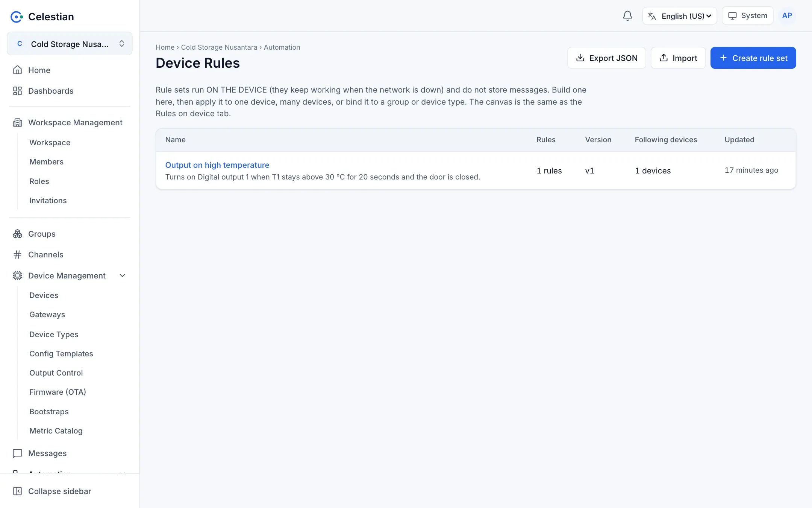Image resolution: width=812 pixels, height=508 pixels.
Task: Open Output Control page
Action: pyautogui.click(x=56, y=373)
